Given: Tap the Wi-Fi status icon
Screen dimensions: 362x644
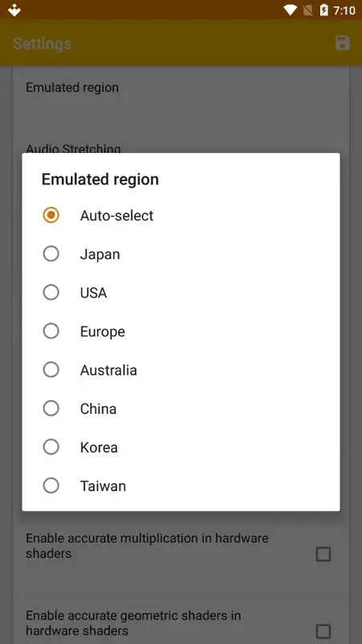Looking at the screenshot, I should pos(290,10).
